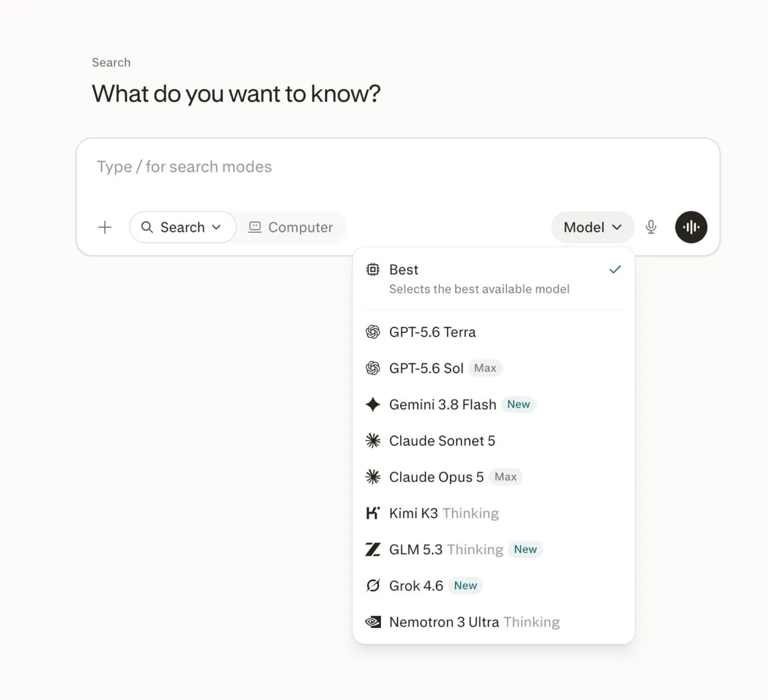Screen dimensions: 768x700
Task: Choose GPT-5.6 Sol Max model
Action: (494, 368)
